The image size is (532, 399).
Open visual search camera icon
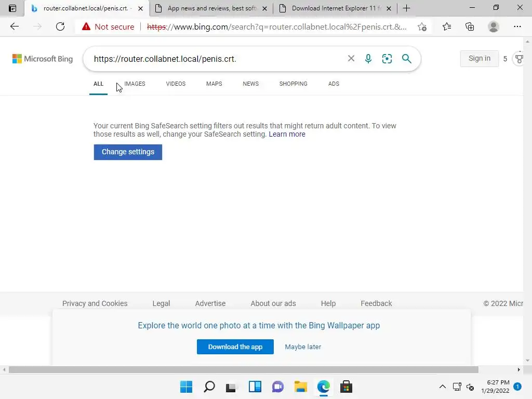pos(387,59)
